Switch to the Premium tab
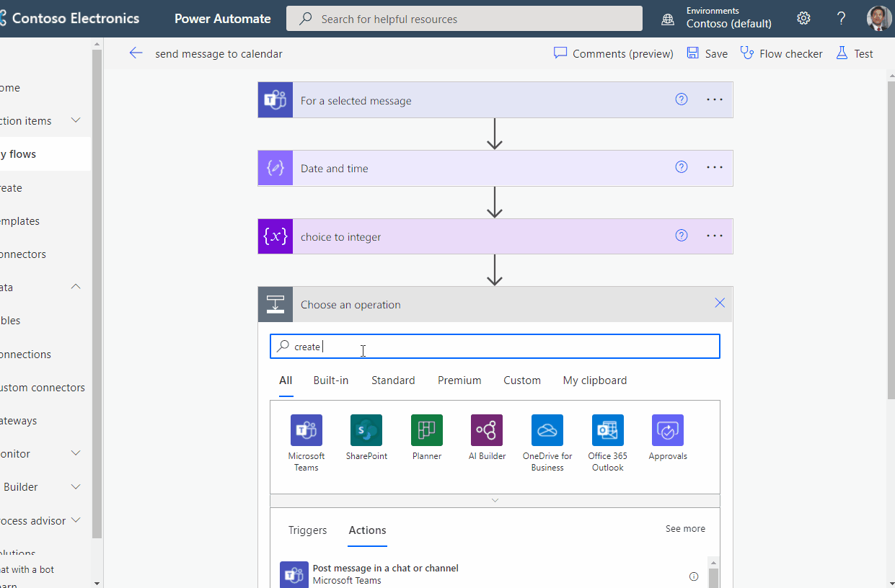 [x=459, y=380]
